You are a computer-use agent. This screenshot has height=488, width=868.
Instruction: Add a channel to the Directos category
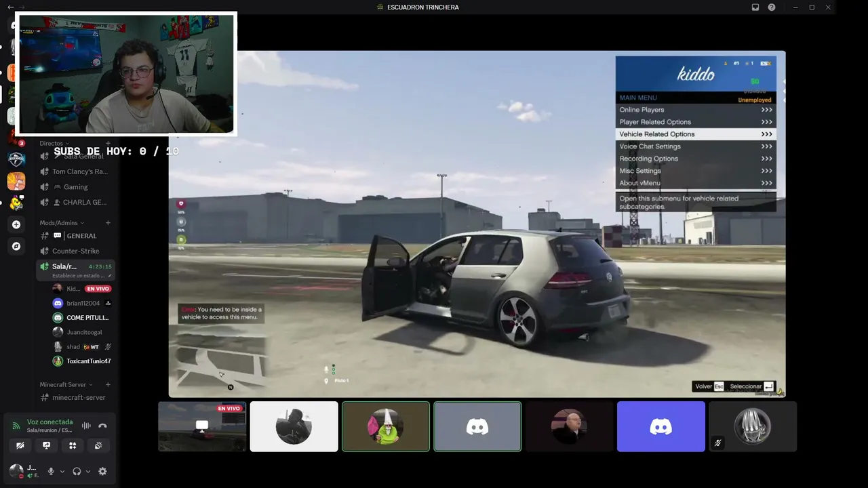click(x=108, y=144)
